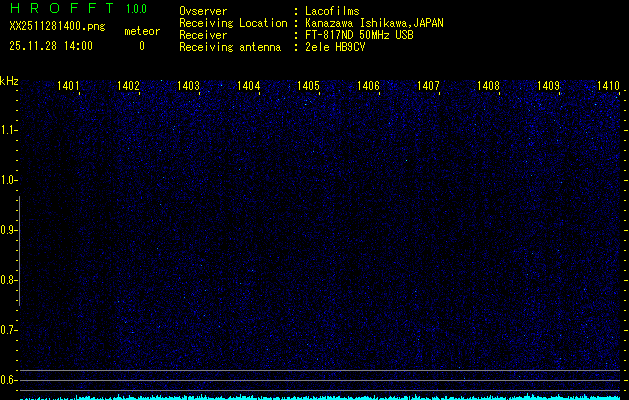
Task: Click the 1405 time marker
Action: click(309, 86)
